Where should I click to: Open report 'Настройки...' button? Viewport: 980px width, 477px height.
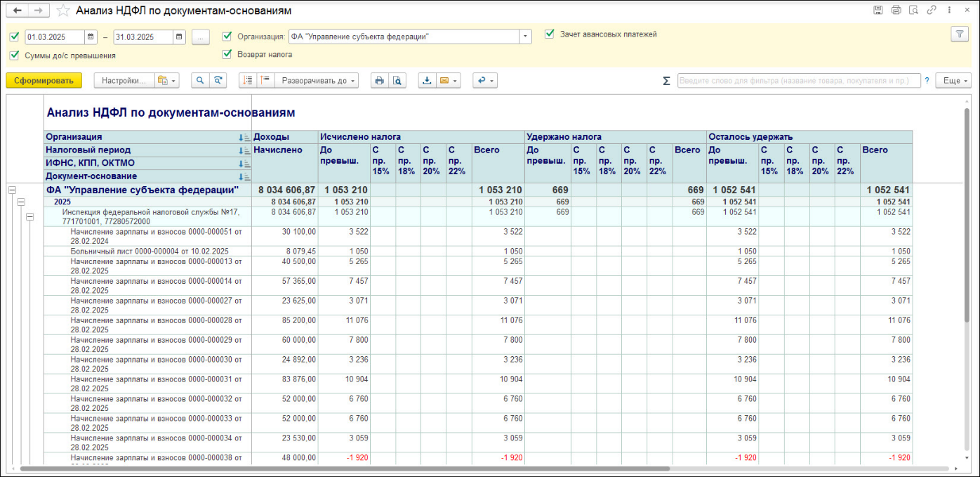pyautogui.click(x=124, y=81)
